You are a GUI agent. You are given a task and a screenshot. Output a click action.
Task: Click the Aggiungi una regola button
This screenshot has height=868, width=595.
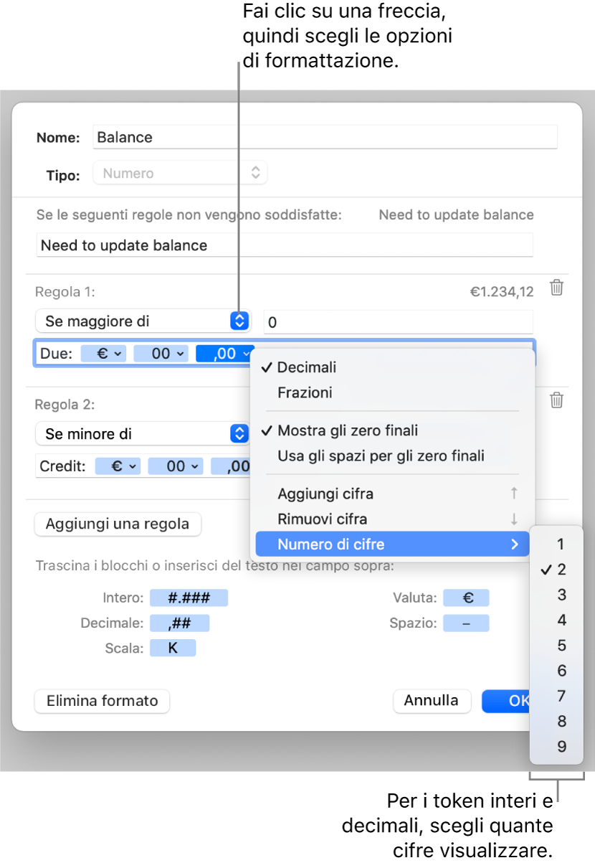point(118,524)
